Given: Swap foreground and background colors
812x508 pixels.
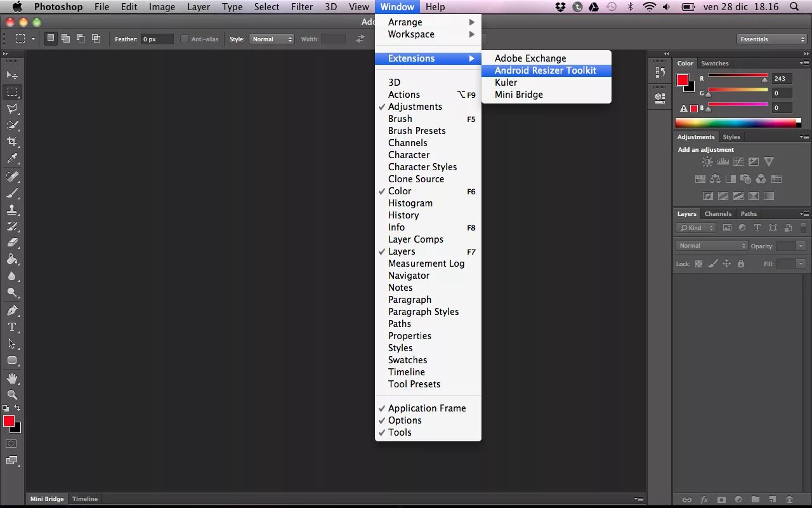Looking at the screenshot, I should coord(17,408).
